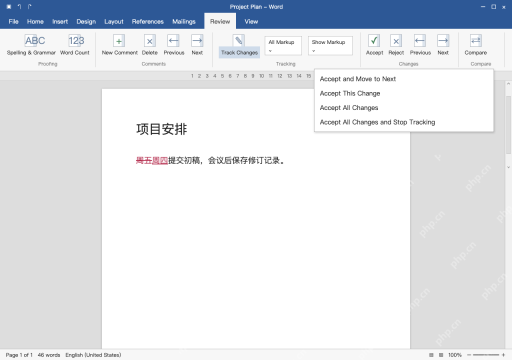The height and width of the screenshot is (360, 512).
Task: Click the vertical scrollbar thumb
Action: (508, 126)
